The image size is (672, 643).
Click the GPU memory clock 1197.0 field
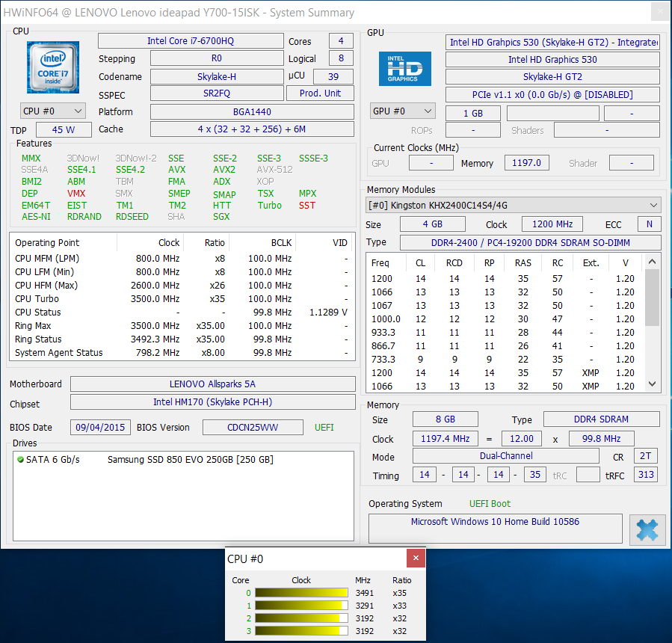pos(527,163)
